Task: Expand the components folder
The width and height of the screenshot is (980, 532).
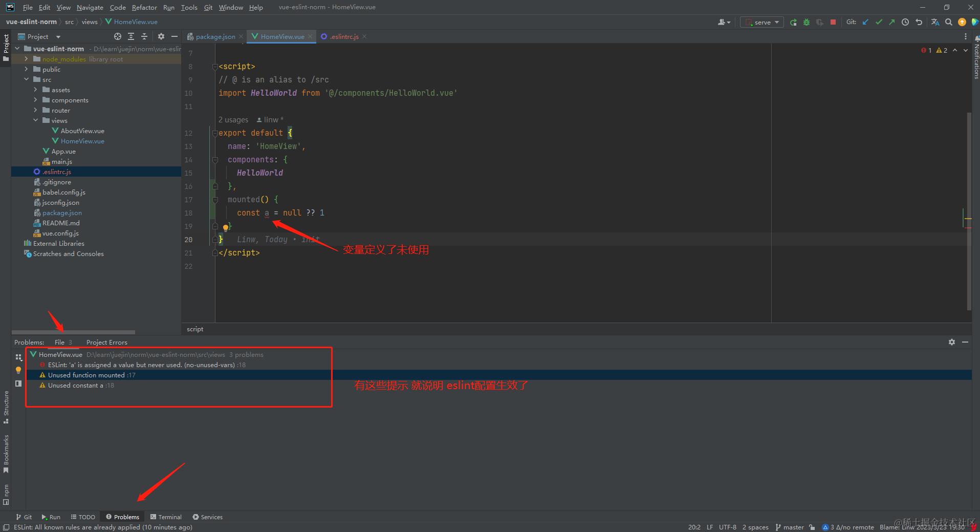Action: coord(36,100)
